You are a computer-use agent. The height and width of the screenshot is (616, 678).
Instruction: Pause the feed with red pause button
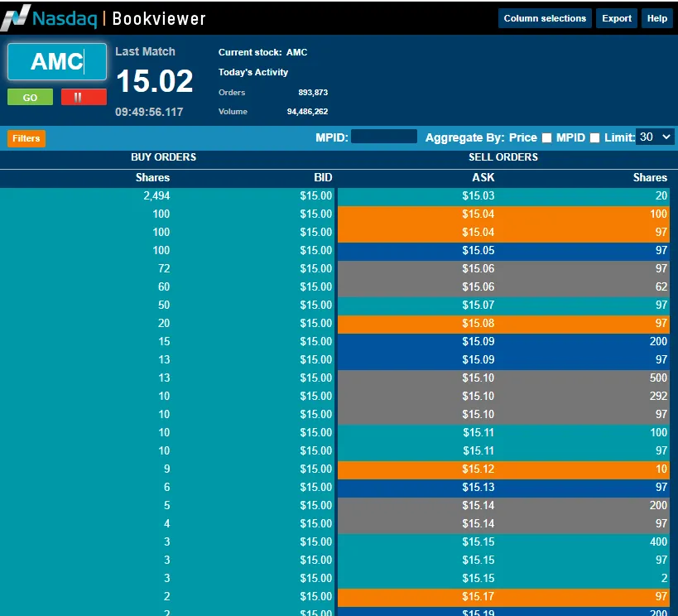tap(84, 97)
